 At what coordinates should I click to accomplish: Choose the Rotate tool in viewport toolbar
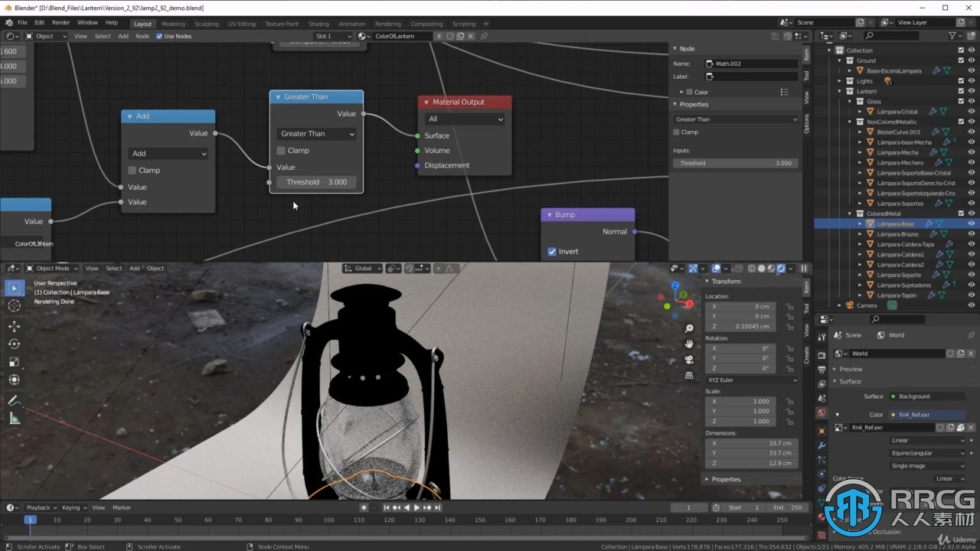(x=15, y=344)
